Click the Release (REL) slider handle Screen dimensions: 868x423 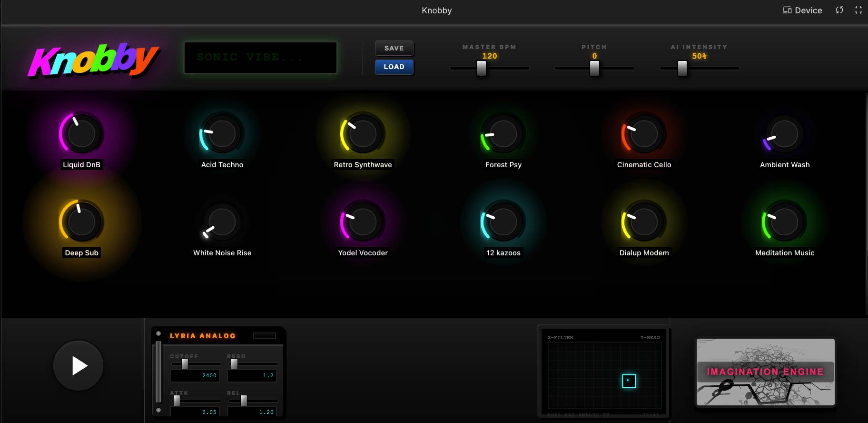[244, 401]
